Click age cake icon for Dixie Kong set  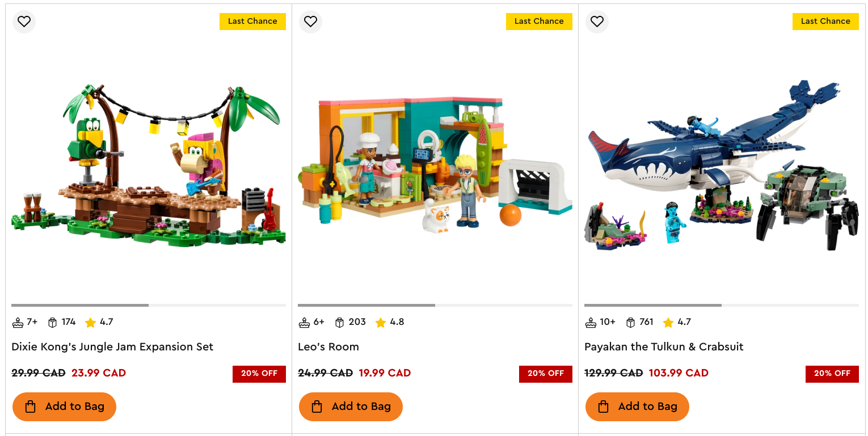click(x=18, y=323)
